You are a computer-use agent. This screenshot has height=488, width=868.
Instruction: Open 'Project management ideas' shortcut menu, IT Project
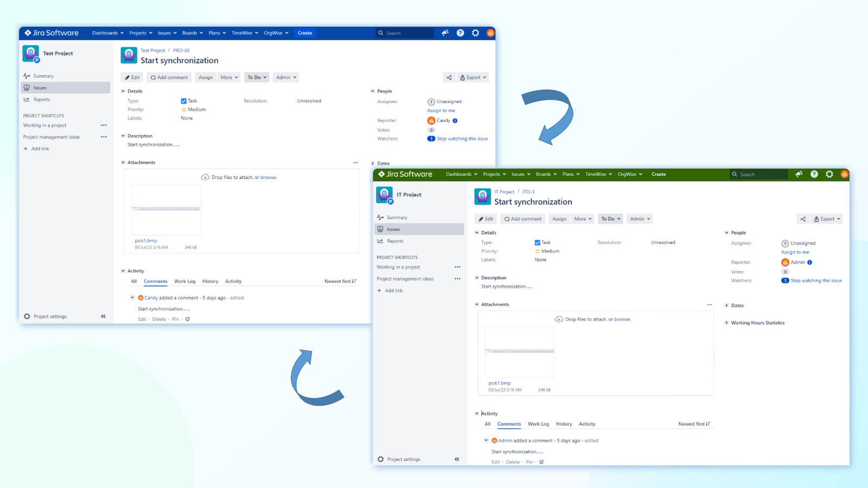(457, 279)
